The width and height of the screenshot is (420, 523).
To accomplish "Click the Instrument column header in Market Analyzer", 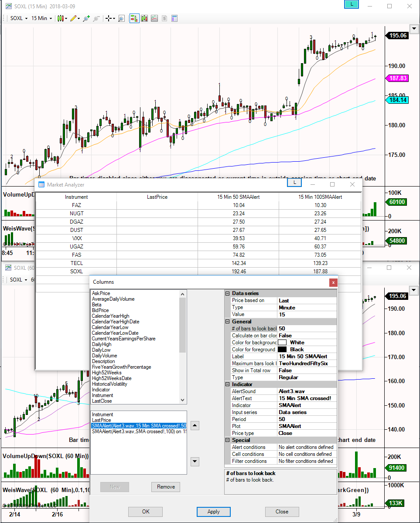I will click(x=76, y=197).
